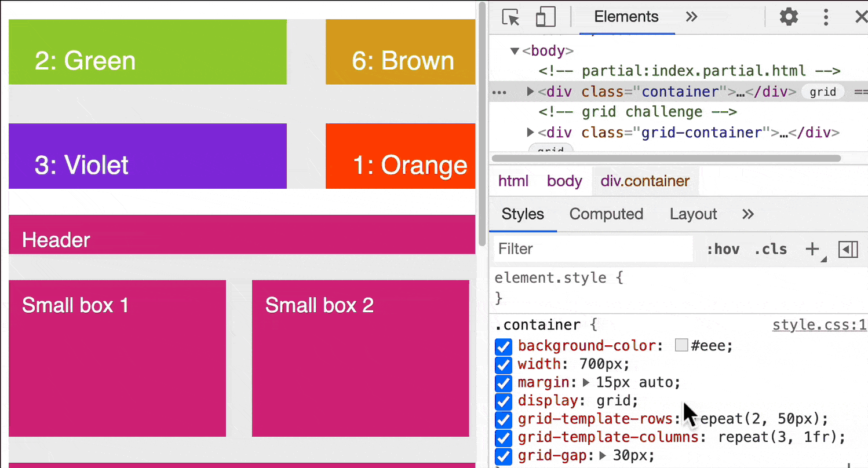
Task: Click the Header bar on the page
Action: click(242, 235)
